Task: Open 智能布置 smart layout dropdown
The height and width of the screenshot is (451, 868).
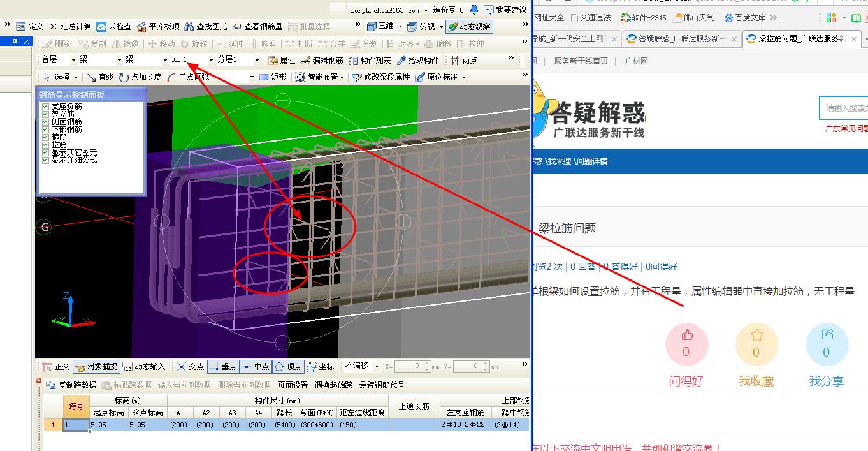Action: pyautogui.click(x=342, y=77)
